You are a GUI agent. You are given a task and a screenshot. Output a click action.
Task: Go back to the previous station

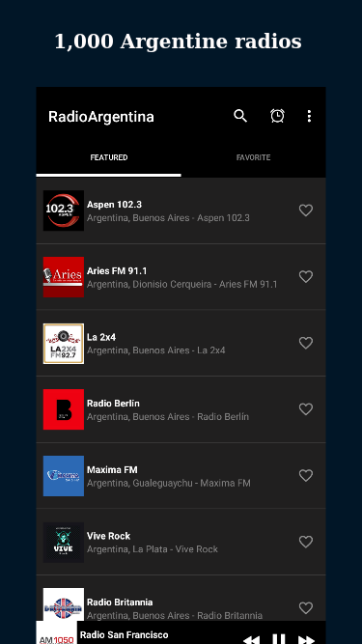tap(251, 639)
